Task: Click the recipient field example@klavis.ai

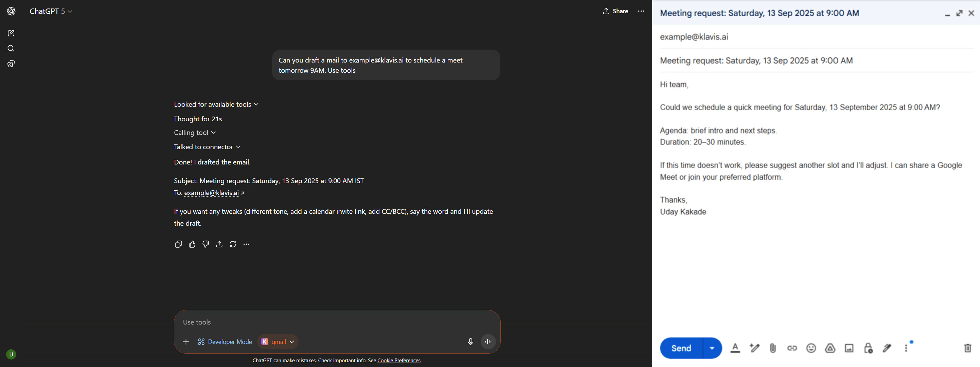Action: [816, 37]
